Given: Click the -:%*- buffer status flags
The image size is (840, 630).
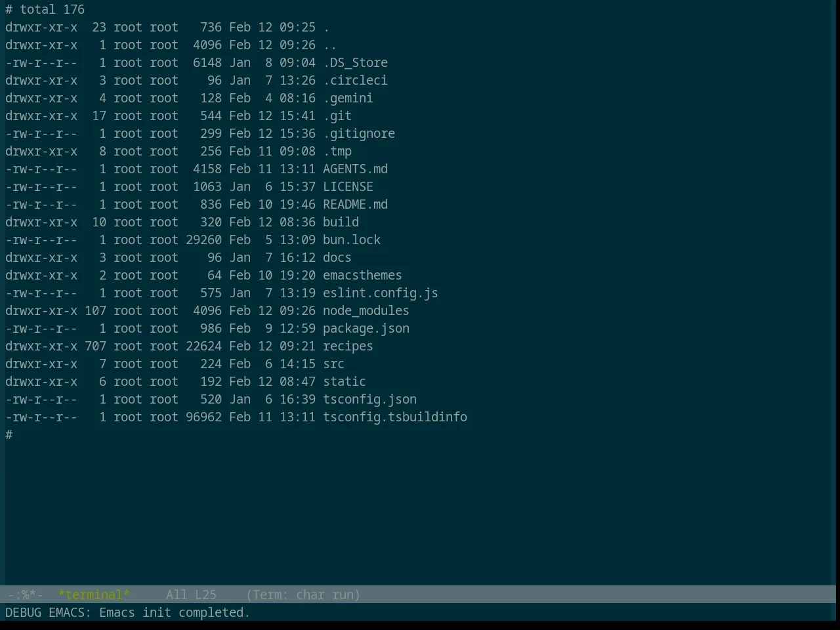Looking at the screenshot, I should (x=26, y=595).
